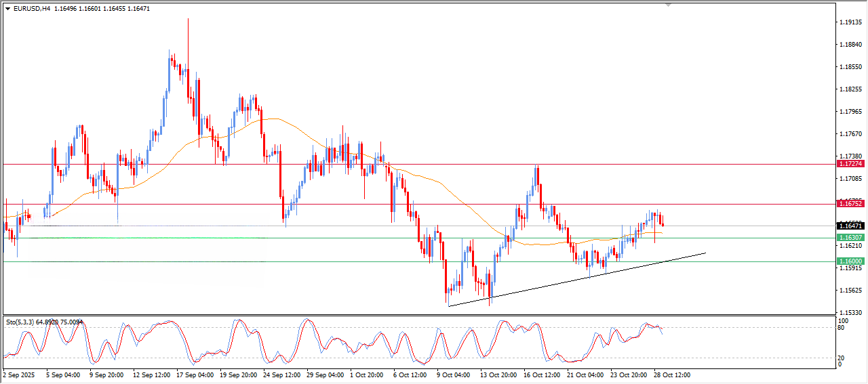Click the black 1.16471 current price tag

pyautogui.click(x=850, y=226)
